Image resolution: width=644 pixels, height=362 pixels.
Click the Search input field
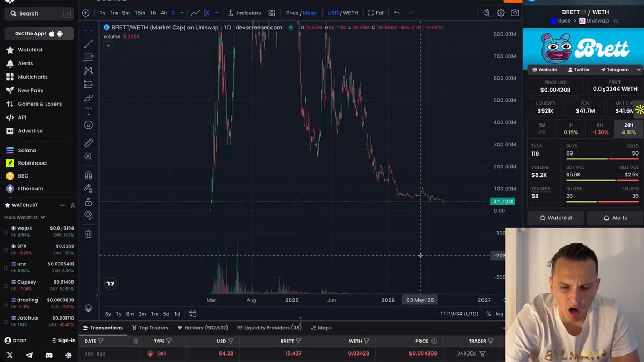click(x=39, y=13)
